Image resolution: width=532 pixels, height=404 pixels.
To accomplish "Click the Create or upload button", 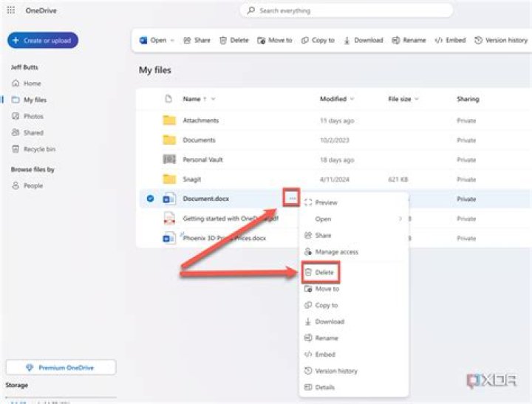I will tap(43, 41).
